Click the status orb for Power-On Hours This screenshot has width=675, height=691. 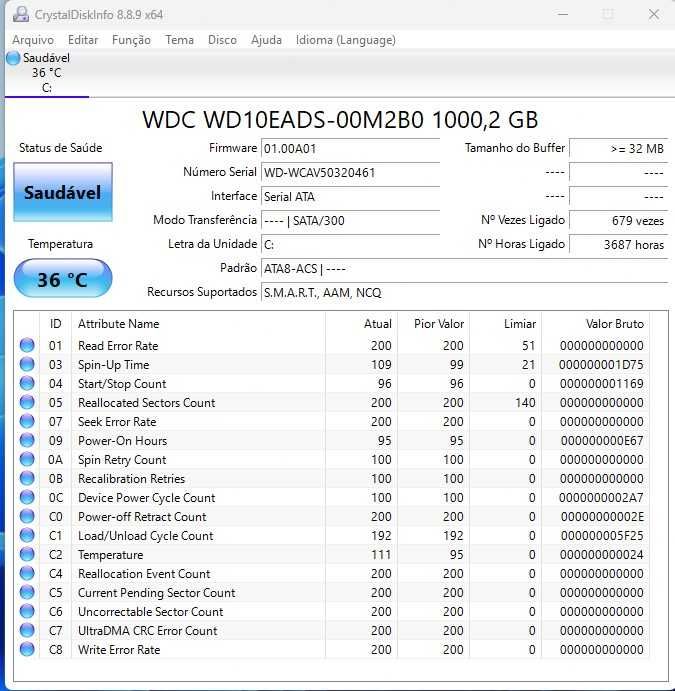point(27,440)
